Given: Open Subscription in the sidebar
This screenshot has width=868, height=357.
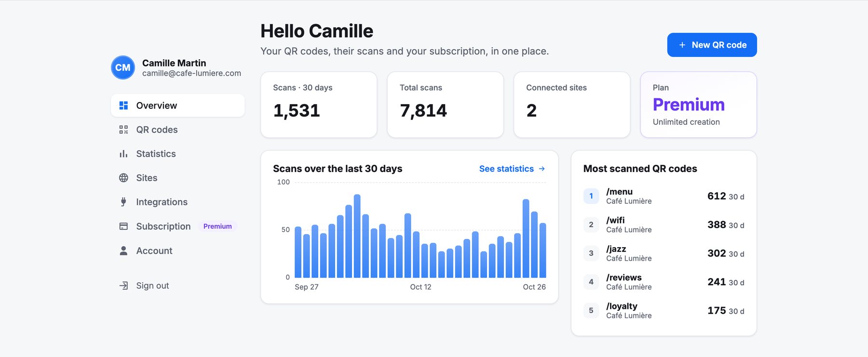Looking at the screenshot, I should (177, 226).
